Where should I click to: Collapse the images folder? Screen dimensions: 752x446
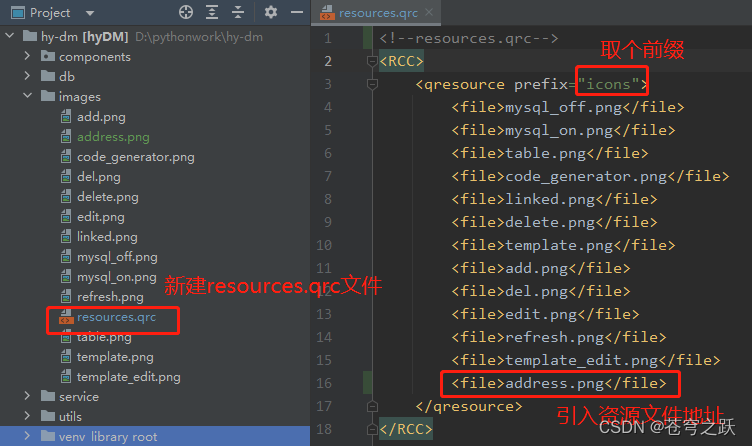(x=27, y=96)
